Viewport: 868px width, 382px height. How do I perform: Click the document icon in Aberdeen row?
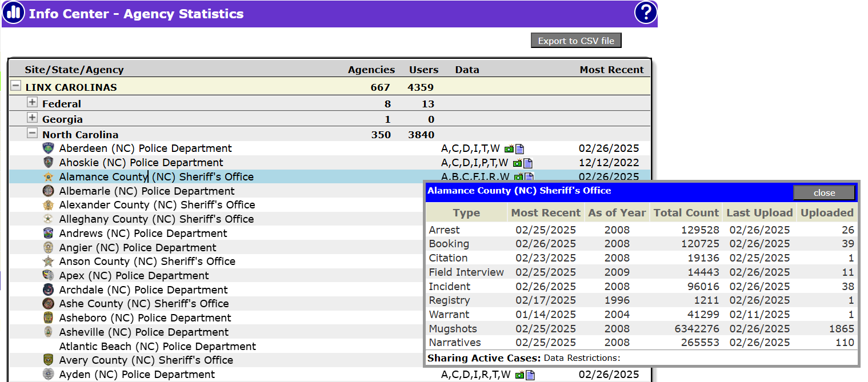click(519, 149)
